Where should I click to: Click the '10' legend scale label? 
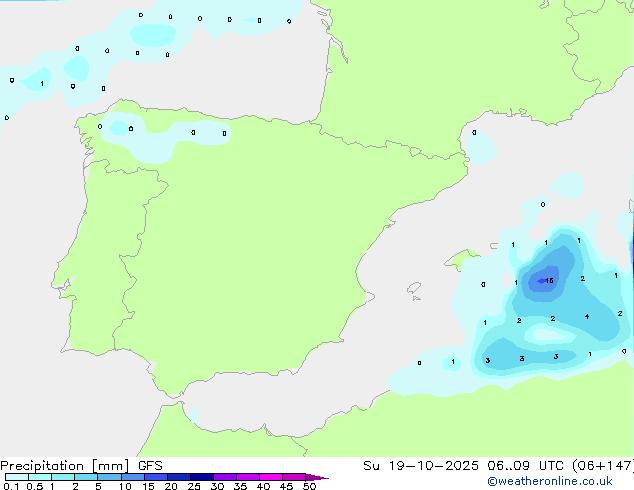pyautogui.click(x=125, y=486)
